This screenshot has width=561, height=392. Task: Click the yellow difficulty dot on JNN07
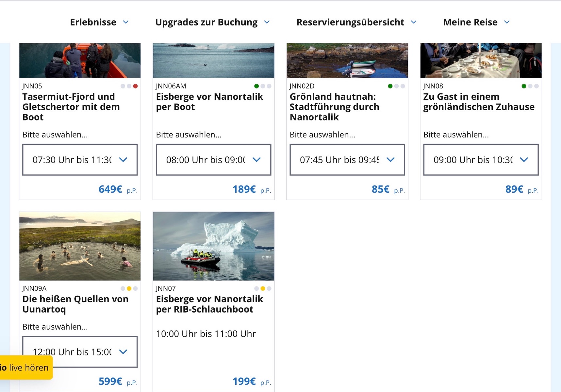pos(263,288)
